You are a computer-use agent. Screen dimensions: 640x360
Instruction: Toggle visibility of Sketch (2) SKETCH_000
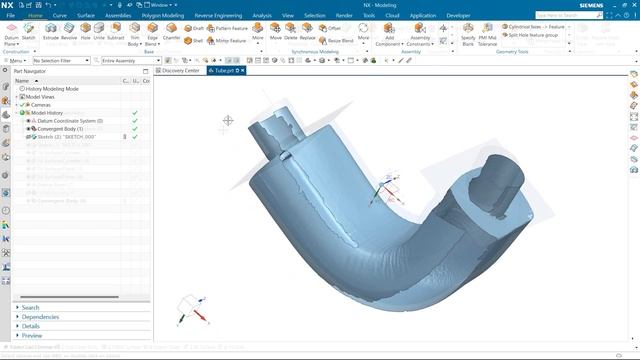click(x=28, y=137)
